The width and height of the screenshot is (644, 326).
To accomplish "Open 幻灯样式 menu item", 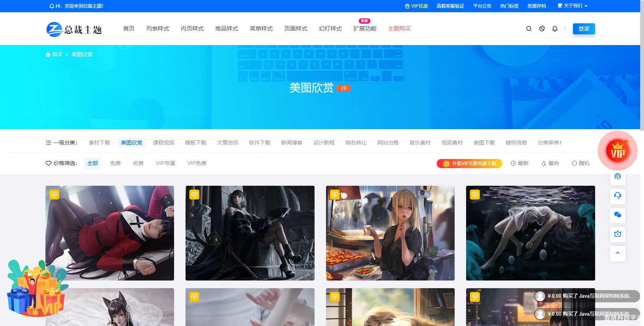I will 331,29.
